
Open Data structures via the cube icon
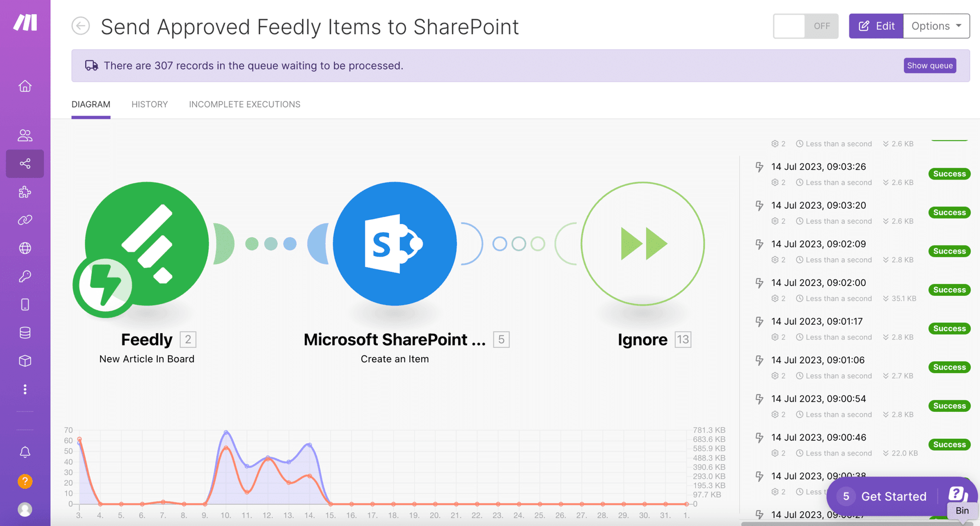coord(24,361)
